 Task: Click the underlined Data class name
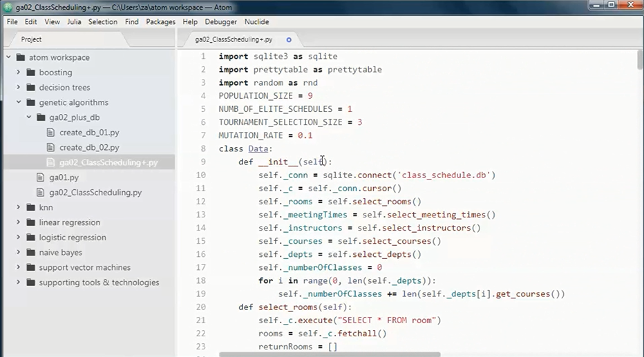[x=258, y=148]
